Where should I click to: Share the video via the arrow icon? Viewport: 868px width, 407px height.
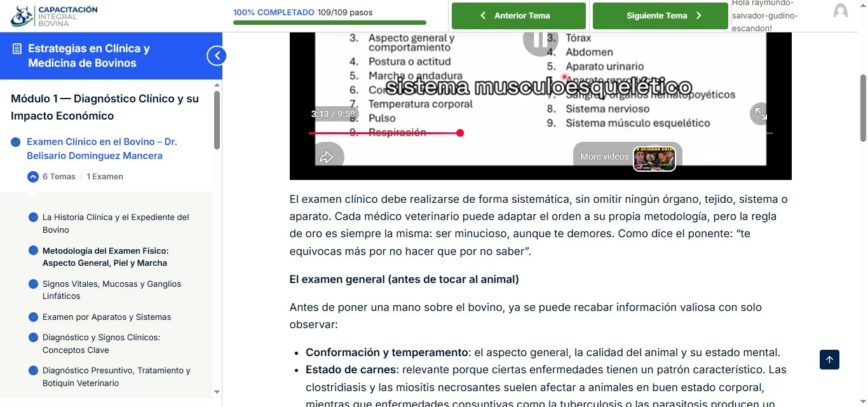(327, 156)
